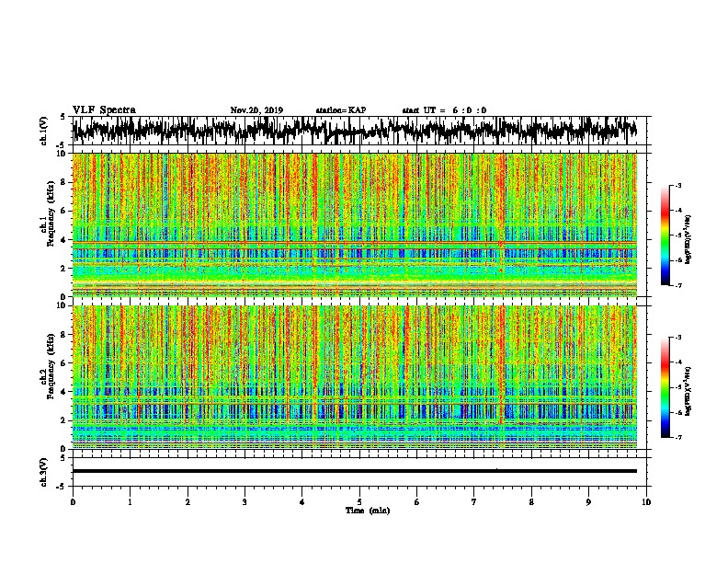This screenshot has height=563, width=728.
Task: Click the "8" kHz tick of ch.1 frequency axis
Action: 63,182
